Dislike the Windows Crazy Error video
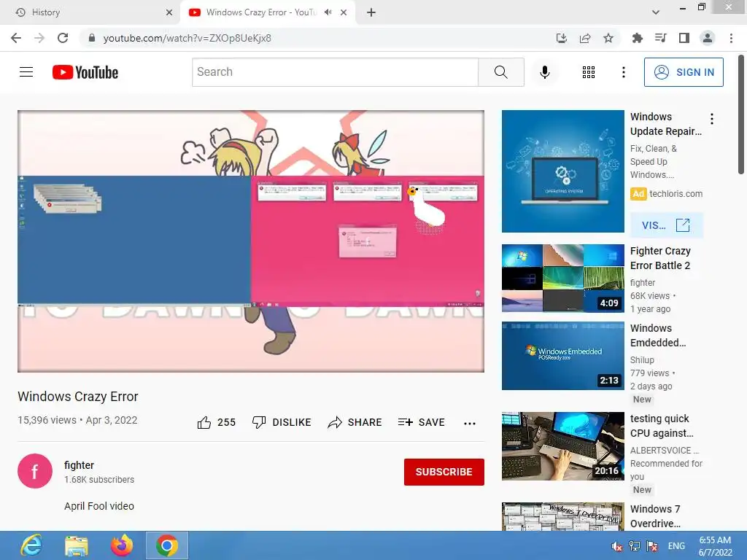 click(x=282, y=422)
